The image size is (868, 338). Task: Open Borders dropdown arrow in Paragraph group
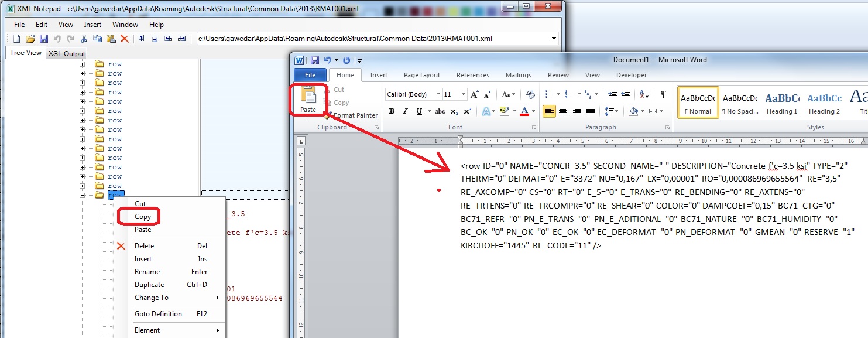[662, 111]
